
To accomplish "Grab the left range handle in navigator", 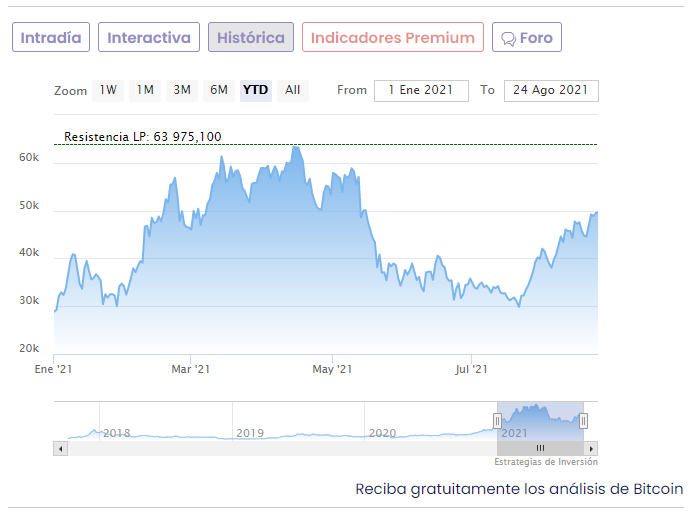I will click(498, 421).
